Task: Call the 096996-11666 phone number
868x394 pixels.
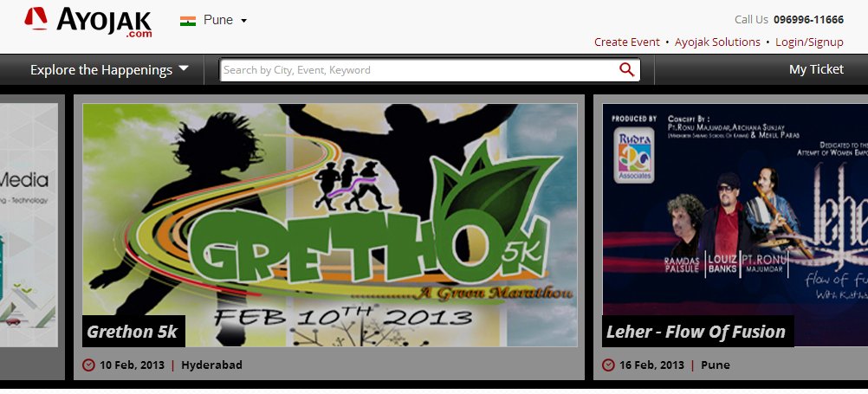Action: click(809, 20)
